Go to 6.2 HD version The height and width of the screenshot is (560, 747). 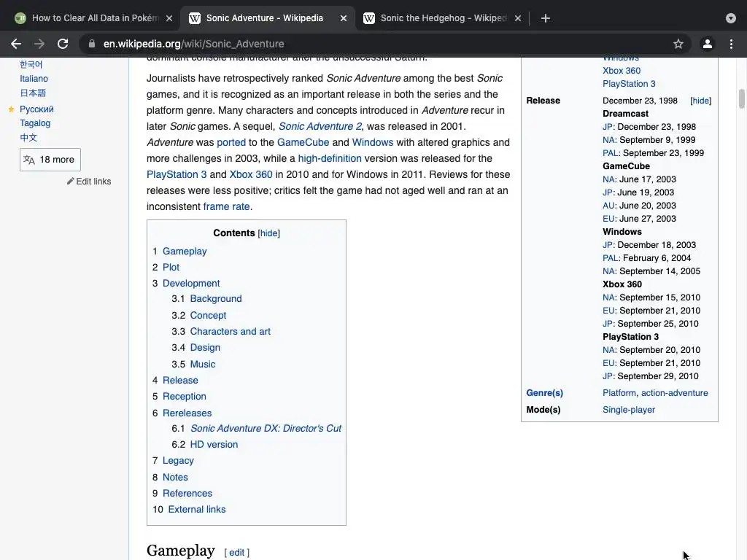(x=214, y=444)
